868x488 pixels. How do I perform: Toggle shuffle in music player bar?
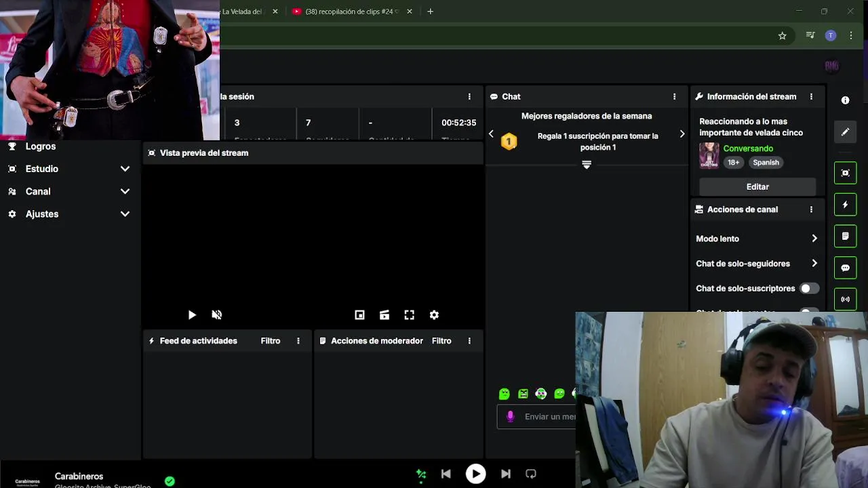[421, 474]
